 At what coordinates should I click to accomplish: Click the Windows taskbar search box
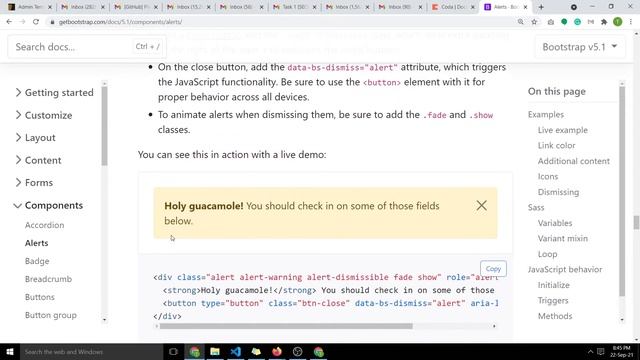91,351
